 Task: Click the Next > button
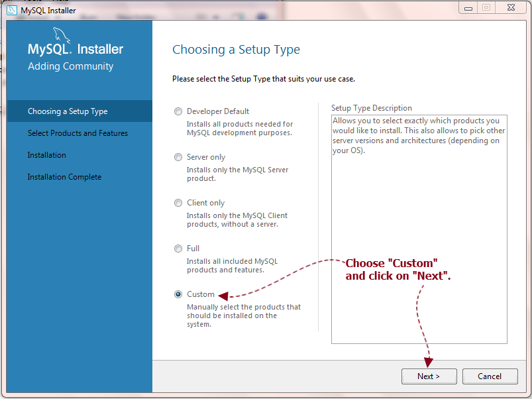click(429, 376)
